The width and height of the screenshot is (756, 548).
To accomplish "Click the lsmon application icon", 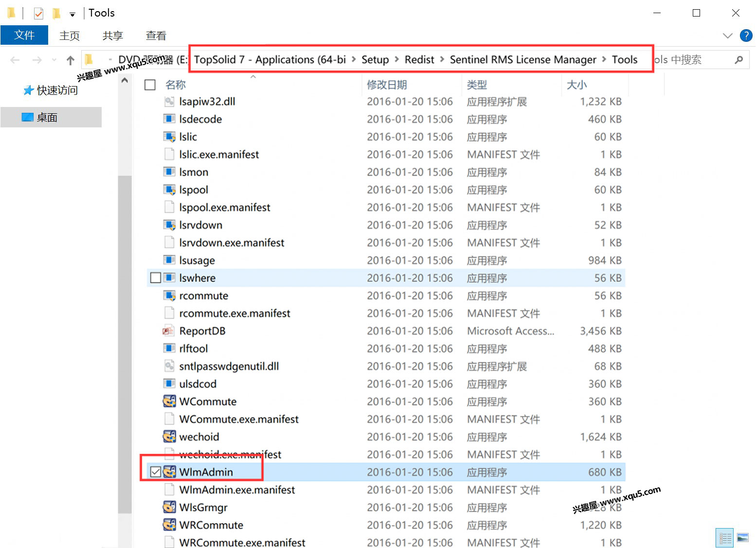I will coord(169,172).
